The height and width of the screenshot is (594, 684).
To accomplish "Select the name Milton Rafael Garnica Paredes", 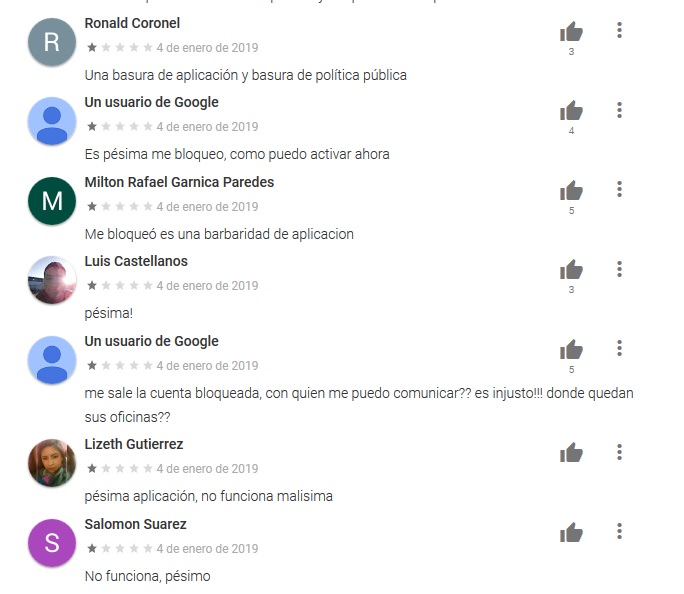I will (x=179, y=182).
